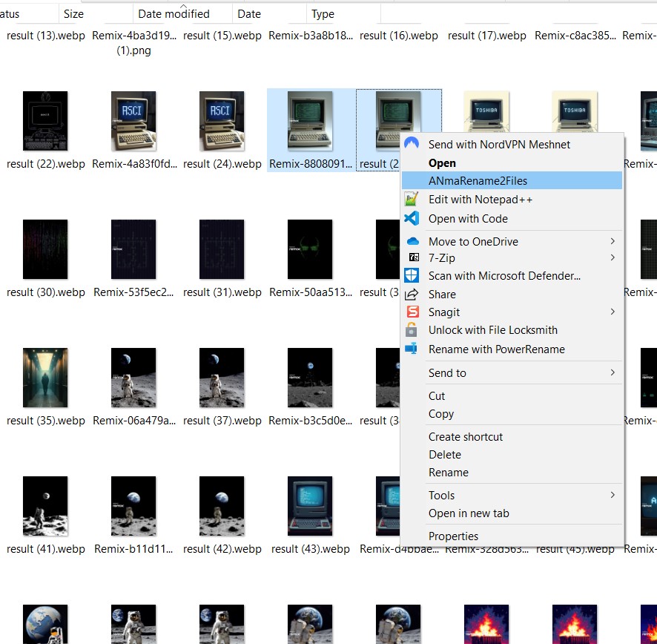
Task: Click the Notepad++ icon in context menu
Action: 412,200
